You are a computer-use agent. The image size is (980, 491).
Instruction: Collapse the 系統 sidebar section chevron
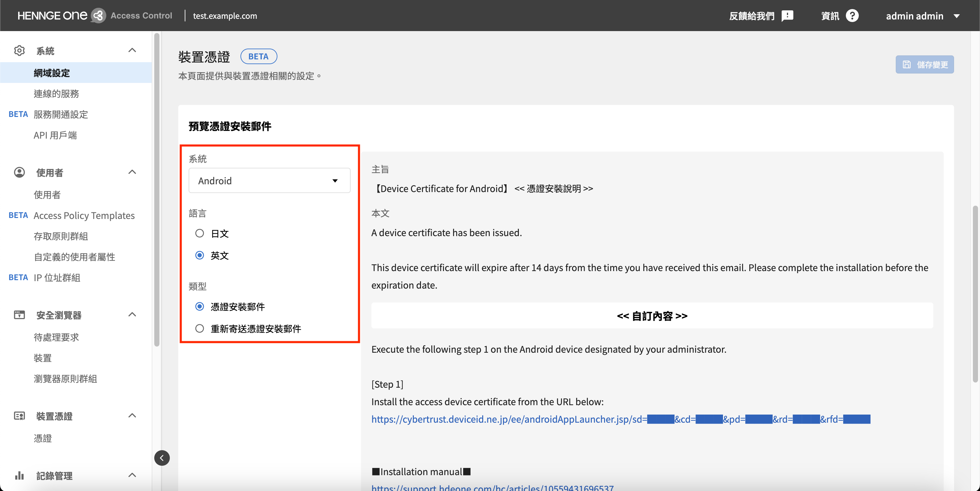(x=132, y=50)
